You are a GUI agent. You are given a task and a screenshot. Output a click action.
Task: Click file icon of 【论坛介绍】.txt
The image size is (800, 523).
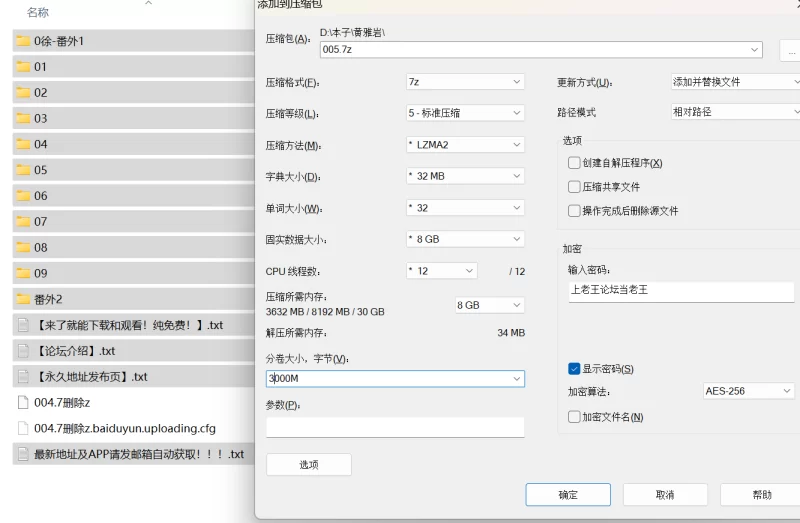click(x=23, y=351)
